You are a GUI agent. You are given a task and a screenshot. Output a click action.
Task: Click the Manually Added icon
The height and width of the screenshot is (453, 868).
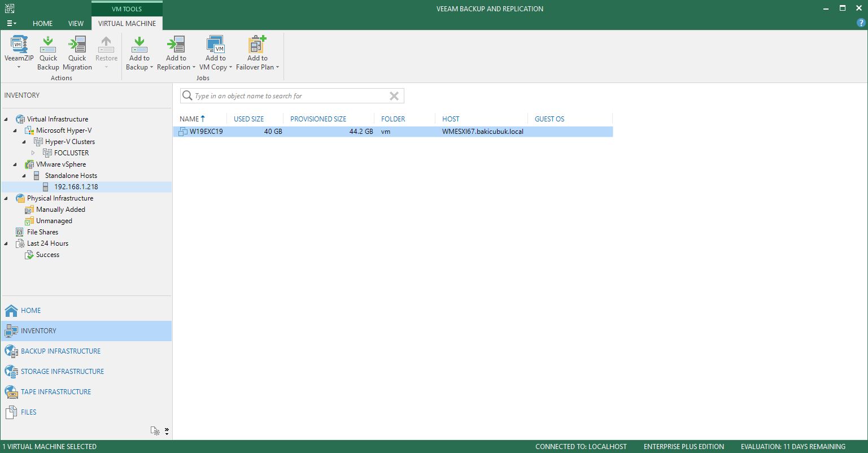tap(29, 210)
